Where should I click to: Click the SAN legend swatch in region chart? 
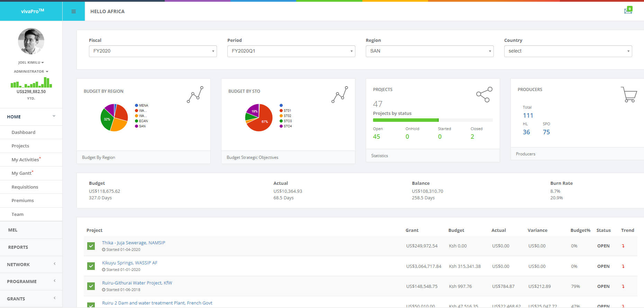tap(137, 126)
